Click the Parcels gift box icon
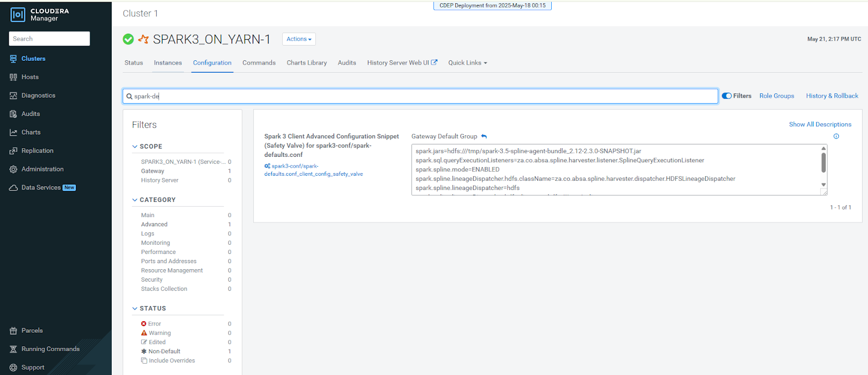Viewport: 868px width, 375px height. (14, 330)
